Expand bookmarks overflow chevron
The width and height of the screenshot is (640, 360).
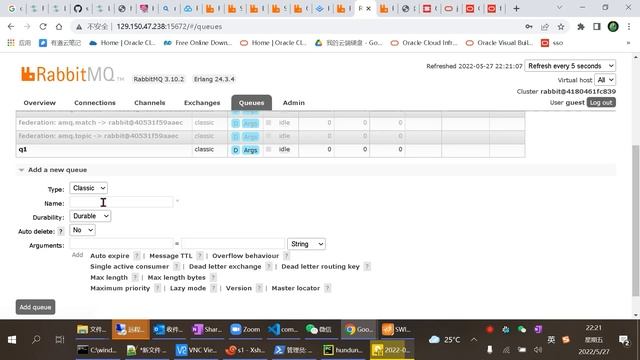[x=628, y=43]
